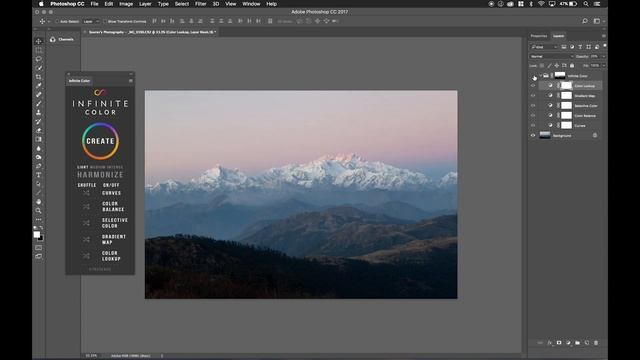The image size is (640, 360).
Task: Click the shuffle icon next to Curves
Action: point(86,193)
